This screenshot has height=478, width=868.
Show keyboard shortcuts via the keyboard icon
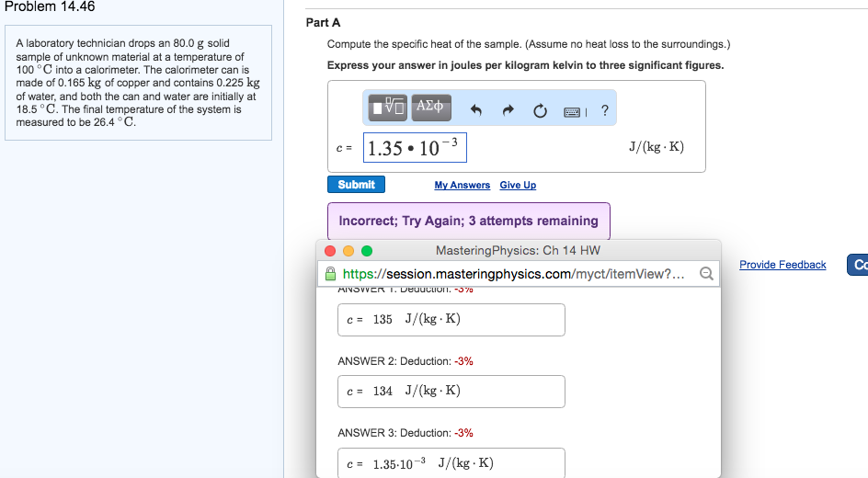tap(573, 111)
